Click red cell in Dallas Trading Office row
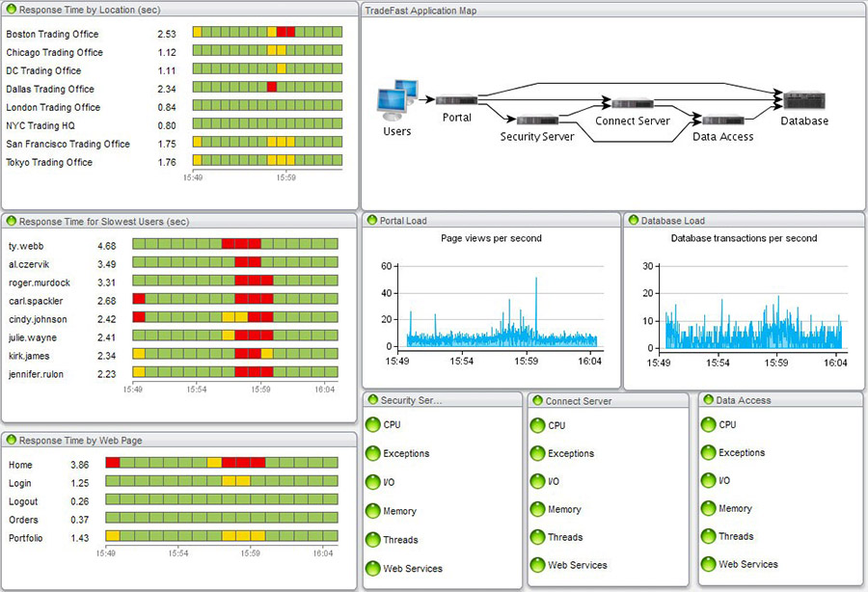The width and height of the screenshot is (868, 592). [272, 89]
